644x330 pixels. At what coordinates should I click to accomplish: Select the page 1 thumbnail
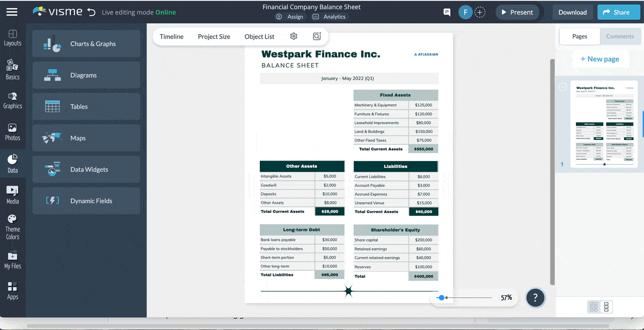pyautogui.click(x=605, y=123)
